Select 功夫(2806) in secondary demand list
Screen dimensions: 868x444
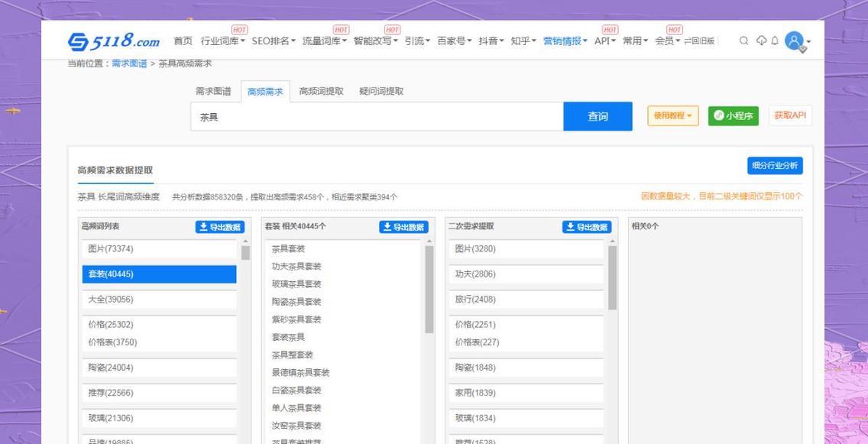click(x=526, y=274)
